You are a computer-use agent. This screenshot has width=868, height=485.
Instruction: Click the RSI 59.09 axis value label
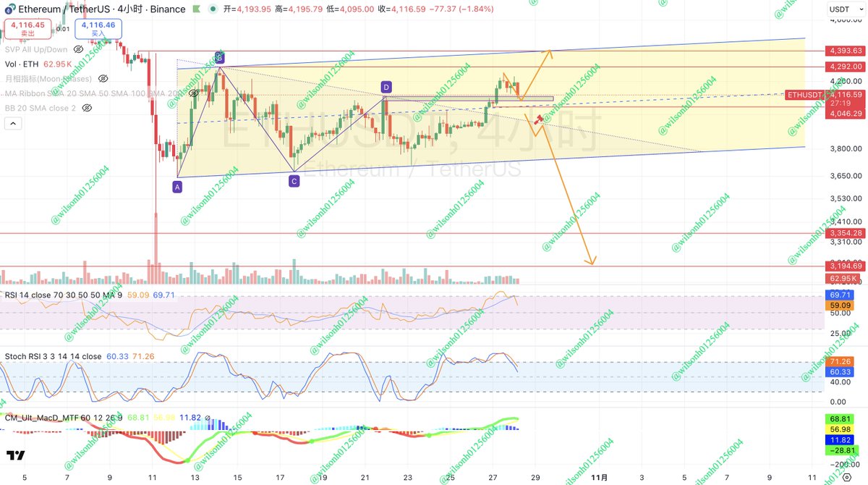(839, 306)
